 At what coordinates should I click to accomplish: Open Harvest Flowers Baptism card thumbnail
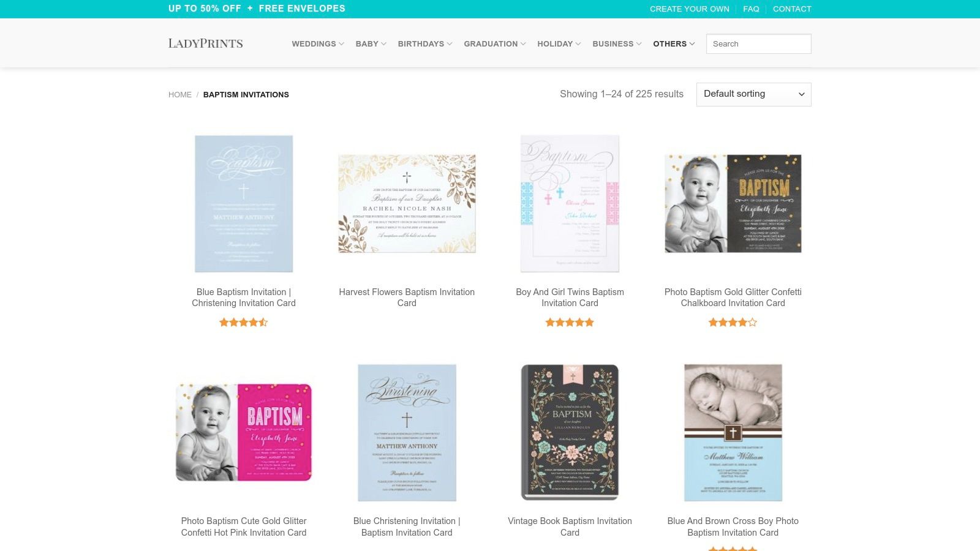407,204
